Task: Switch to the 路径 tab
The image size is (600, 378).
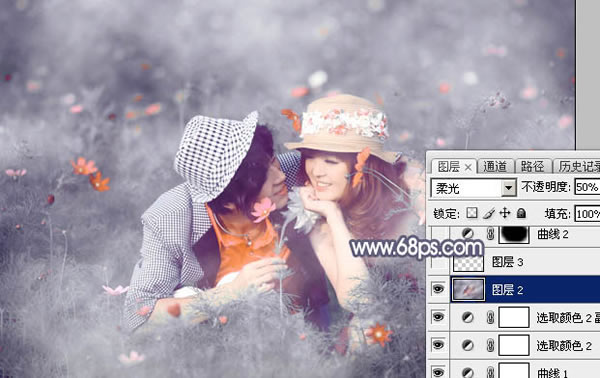Action: tap(532, 166)
